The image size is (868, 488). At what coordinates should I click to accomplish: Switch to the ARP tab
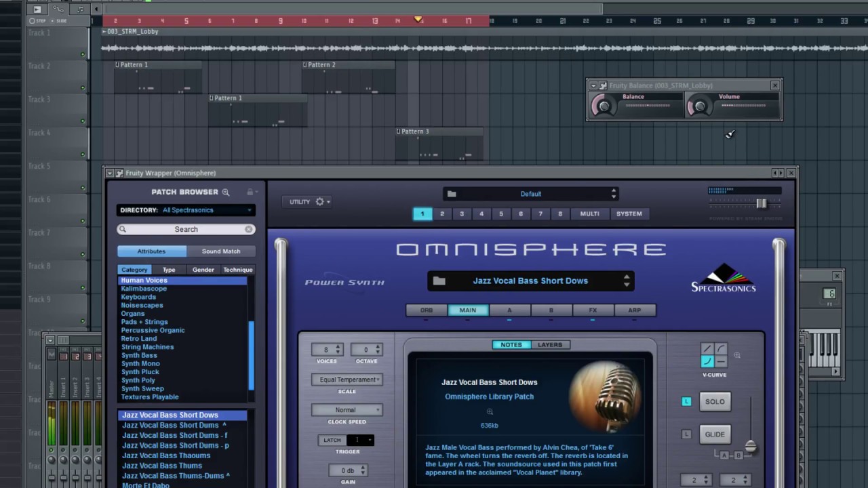pos(634,310)
